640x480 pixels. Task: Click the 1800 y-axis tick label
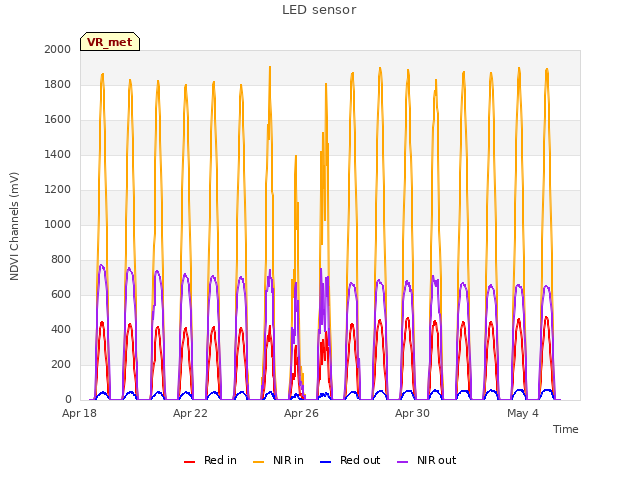pyautogui.click(x=58, y=84)
